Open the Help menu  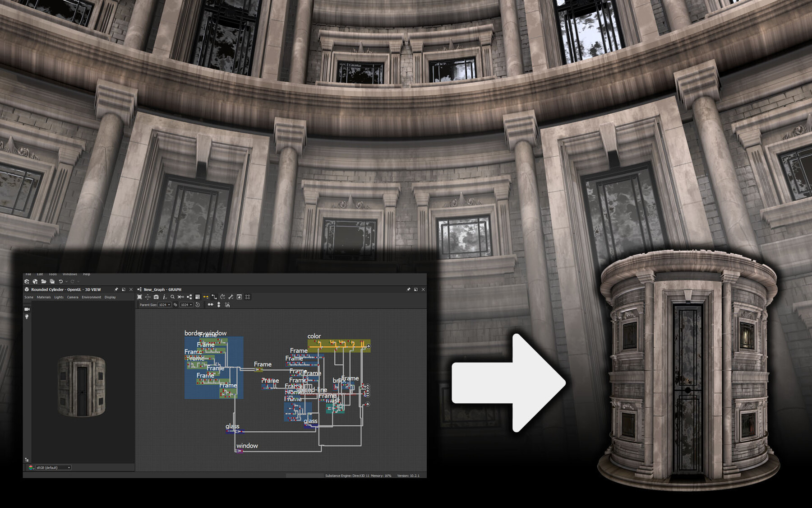tap(87, 274)
